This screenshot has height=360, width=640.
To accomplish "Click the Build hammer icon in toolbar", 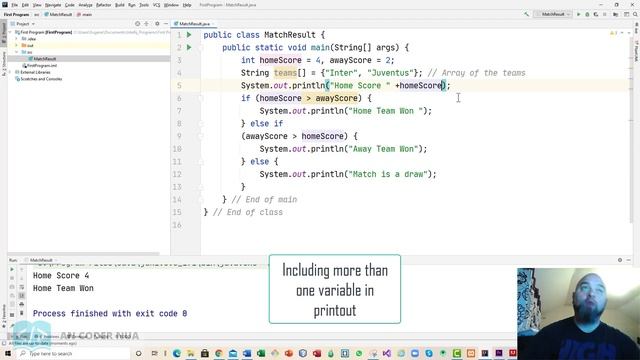I will point(527,14).
